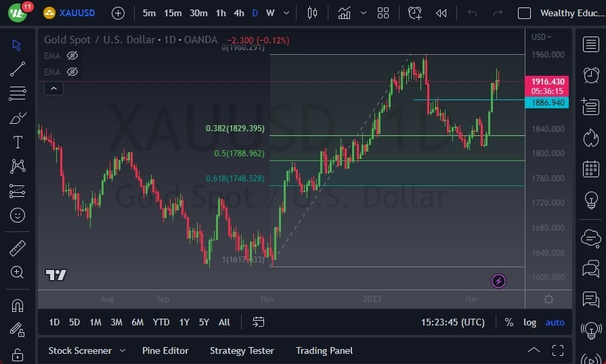606x364 pixels.
Task: Toggle lock all drawing tools
Action: (x=18, y=355)
